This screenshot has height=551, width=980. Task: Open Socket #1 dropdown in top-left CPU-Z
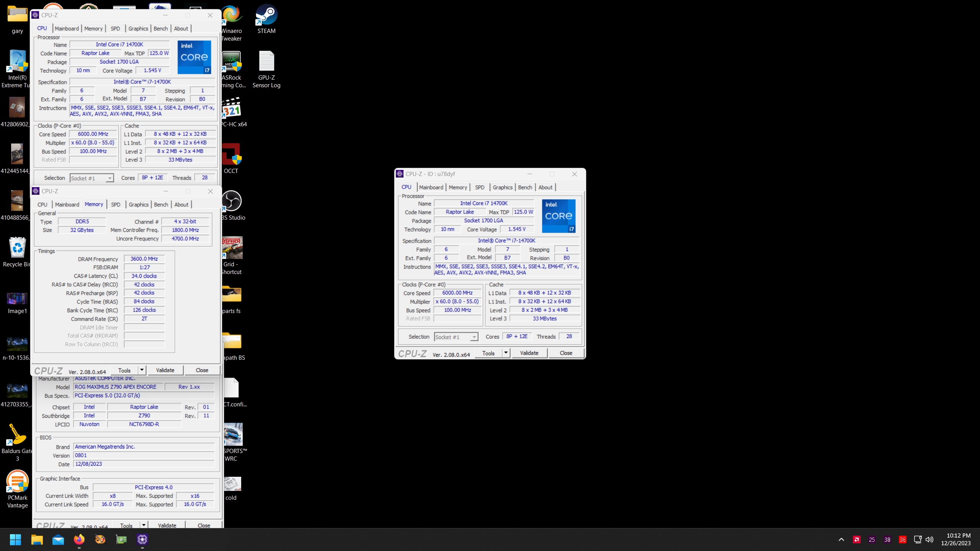coord(92,178)
